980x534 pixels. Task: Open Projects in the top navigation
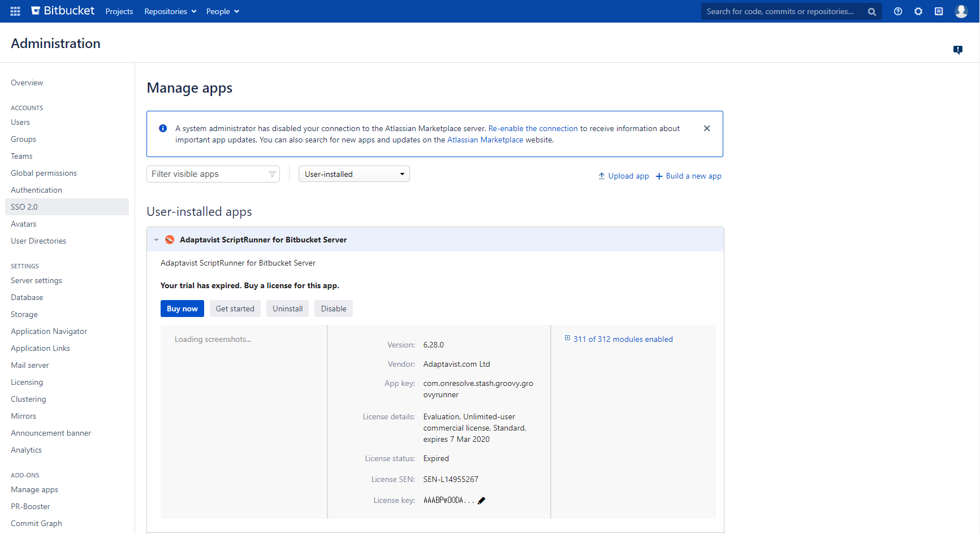tap(119, 11)
